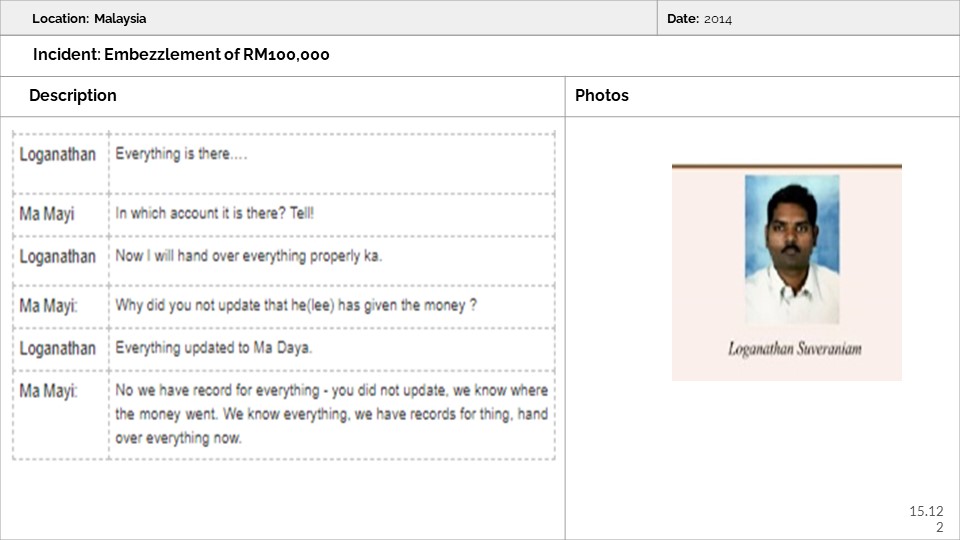Select the "Everything is there...." transcript line
Screen dimensions: 960x540
tap(181, 154)
